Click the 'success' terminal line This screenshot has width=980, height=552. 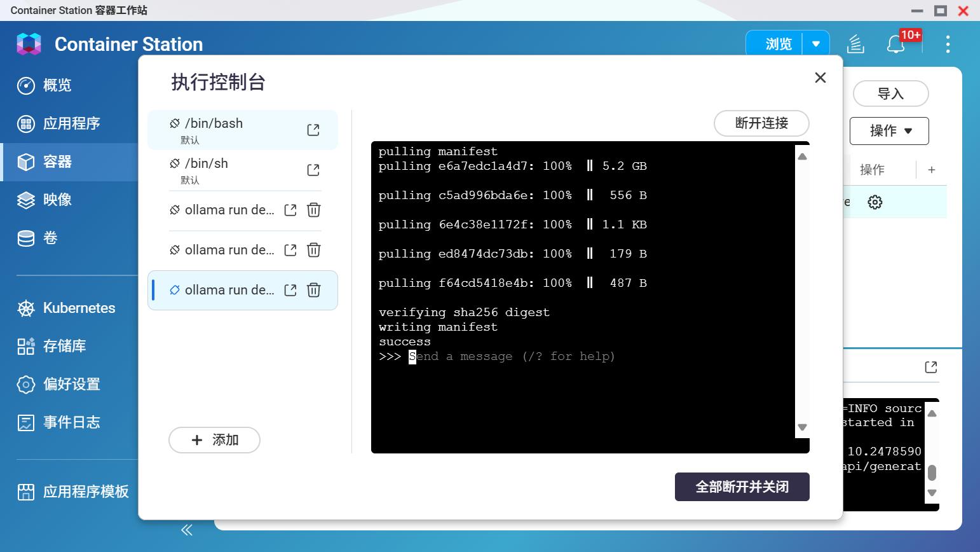coord(405,342)
